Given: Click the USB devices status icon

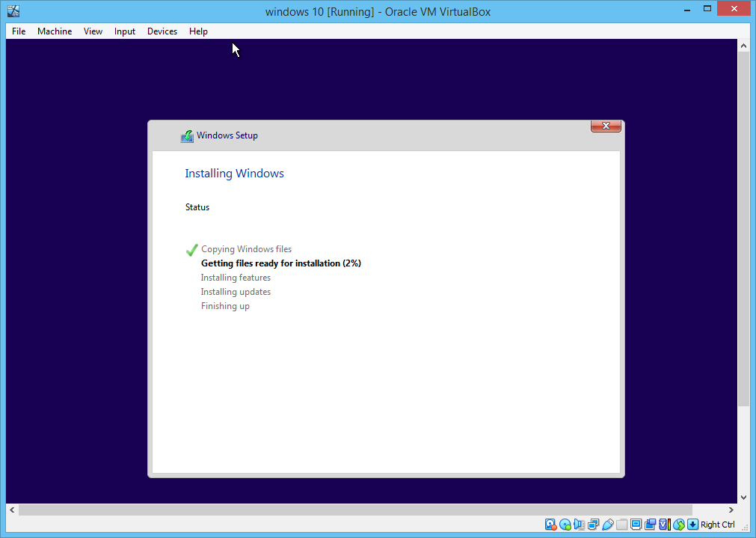Looking at the screenshot, I should (607, 525).
